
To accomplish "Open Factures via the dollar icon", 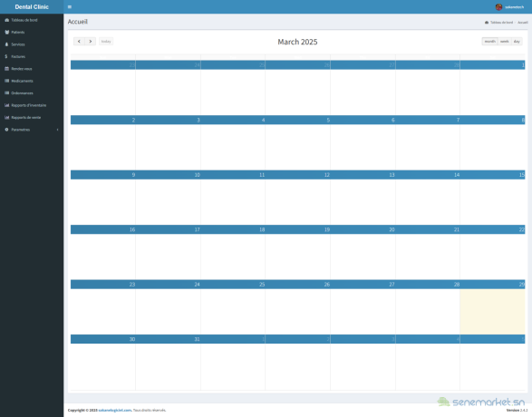I will tap(6, 57).
